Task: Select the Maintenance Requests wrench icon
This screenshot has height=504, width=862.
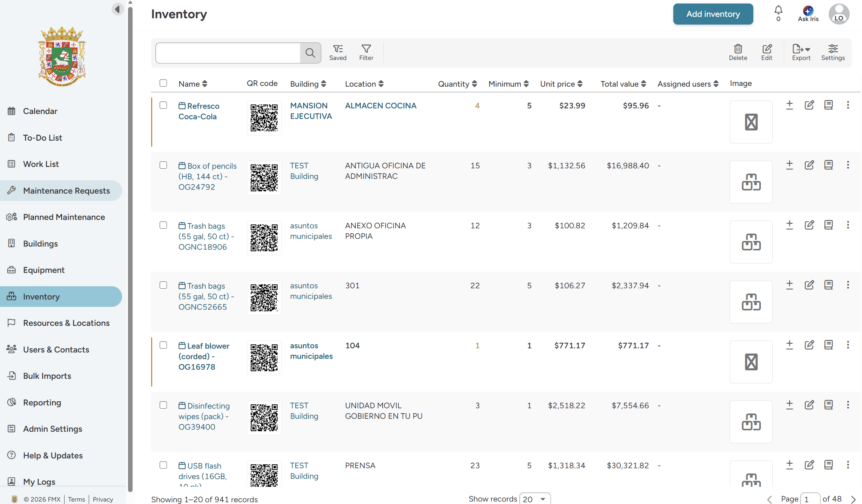Action: click(x=12, y=190)
